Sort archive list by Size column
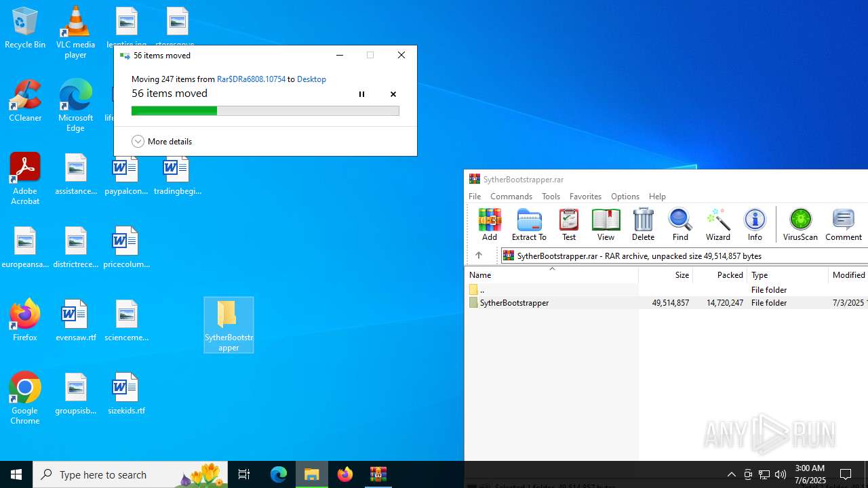 665,274
